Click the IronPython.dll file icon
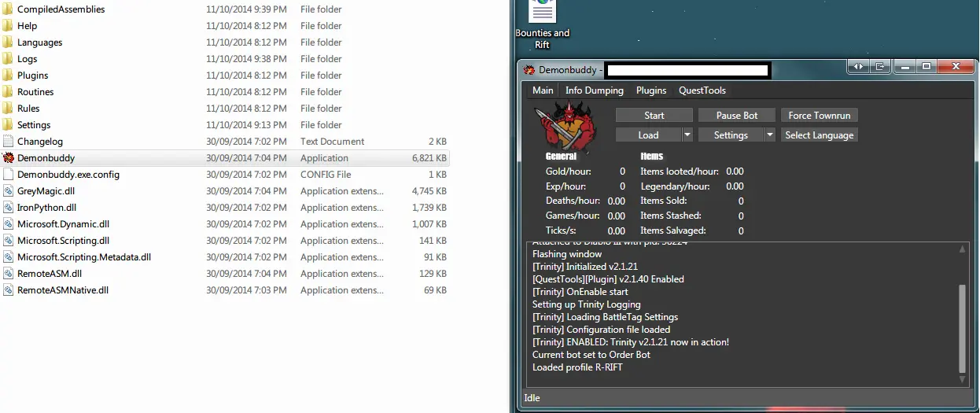Screen dimensions: 980x413 pyautogui.click(x=9, y=208)
